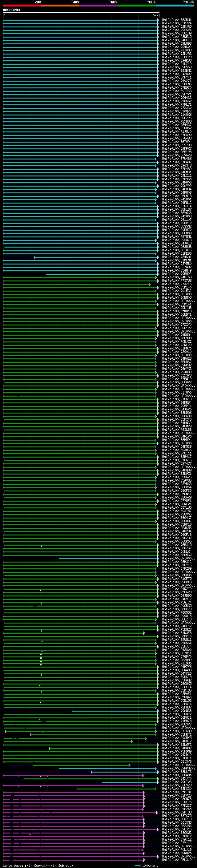Select label UniRef100_Q2NL29
The image size is (197, 868).
[x=177, y=345]
